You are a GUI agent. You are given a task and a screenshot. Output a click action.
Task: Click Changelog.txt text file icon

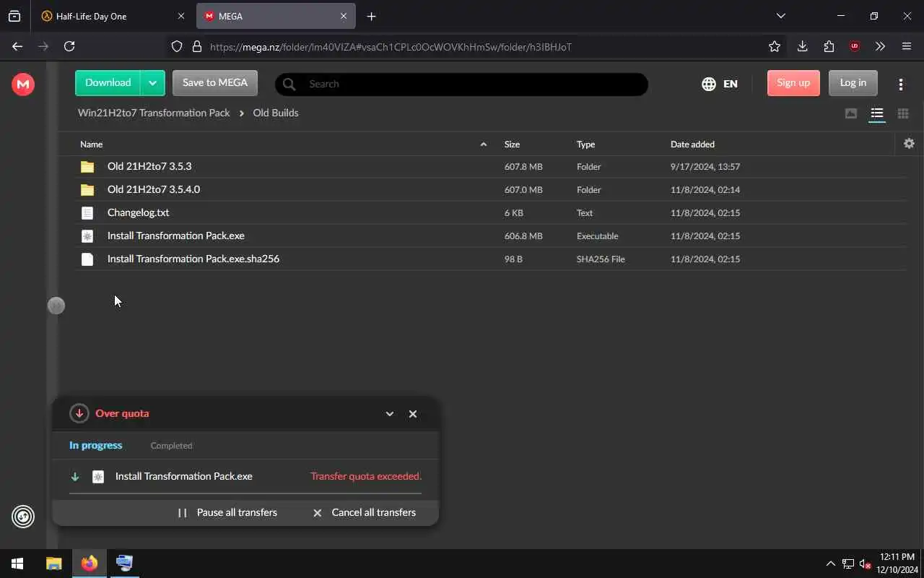point(87,213)
